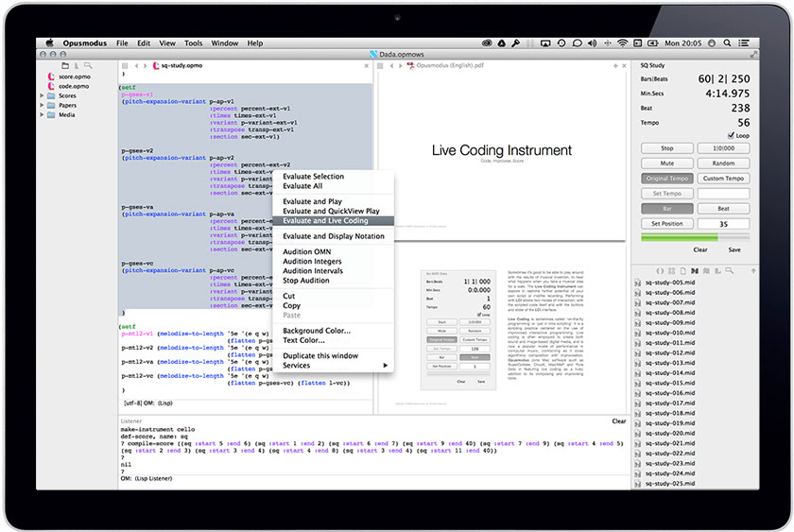Image resolution: width=794 pixels, height=532 pixels.
Task: Click the Set Position value field showing 35
Action: coord(723,224)
